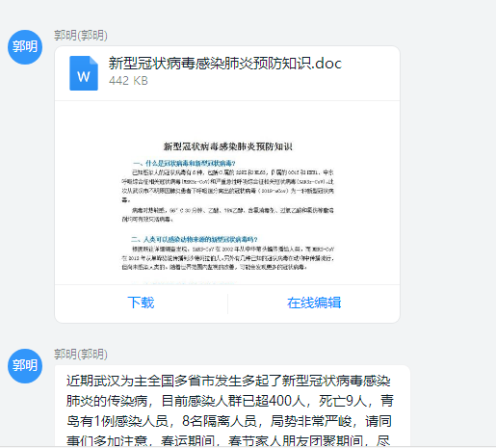
Task: Click the 郭明 avatar beside the text message
Action: click(25, 366)
